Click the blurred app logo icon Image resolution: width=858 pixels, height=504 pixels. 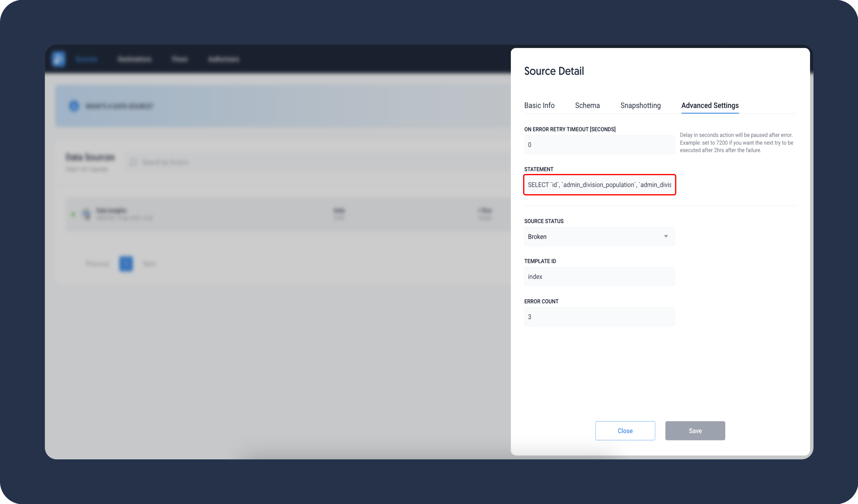click(x=59, y=59)
